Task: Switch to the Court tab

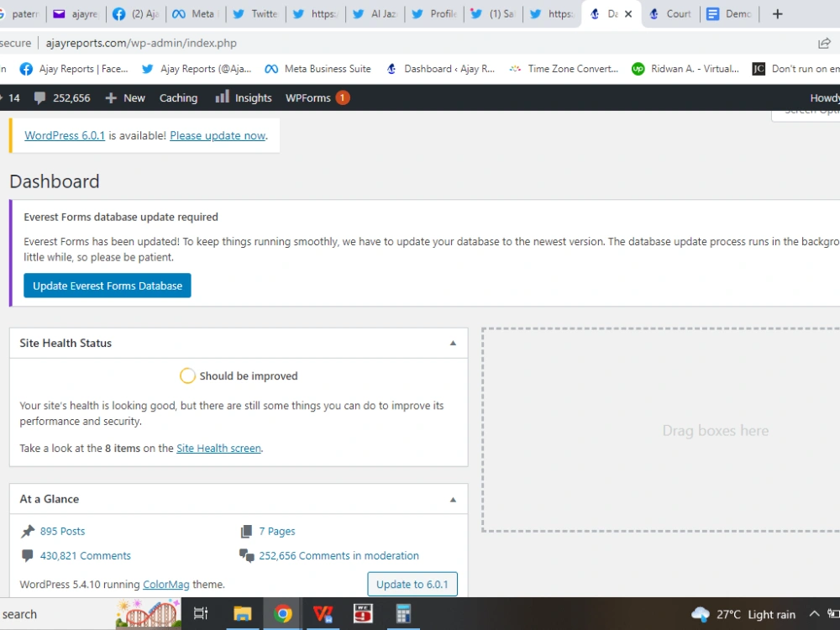Action: (670, 14)
